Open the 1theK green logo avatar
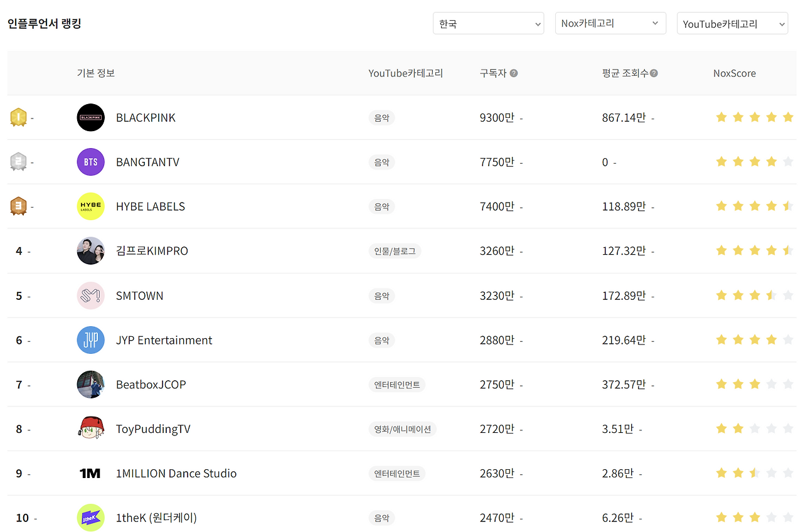 [x=90, y=518]
